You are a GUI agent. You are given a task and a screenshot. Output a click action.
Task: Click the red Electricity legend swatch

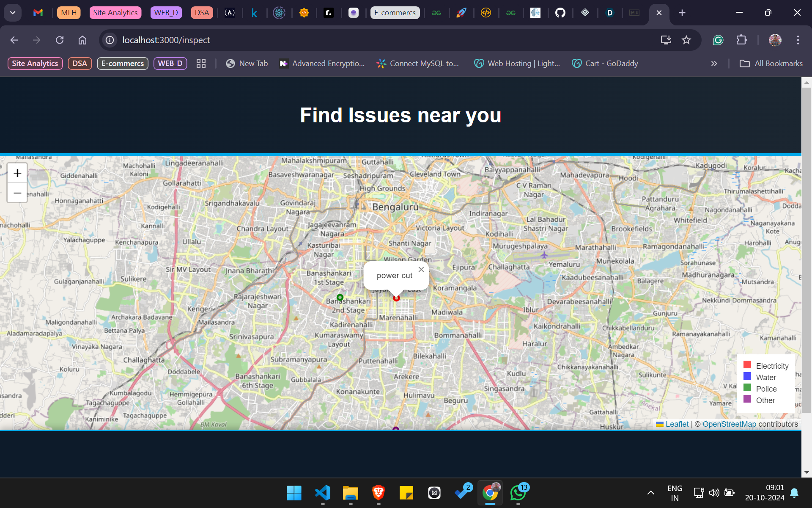(x=747, y=365)
